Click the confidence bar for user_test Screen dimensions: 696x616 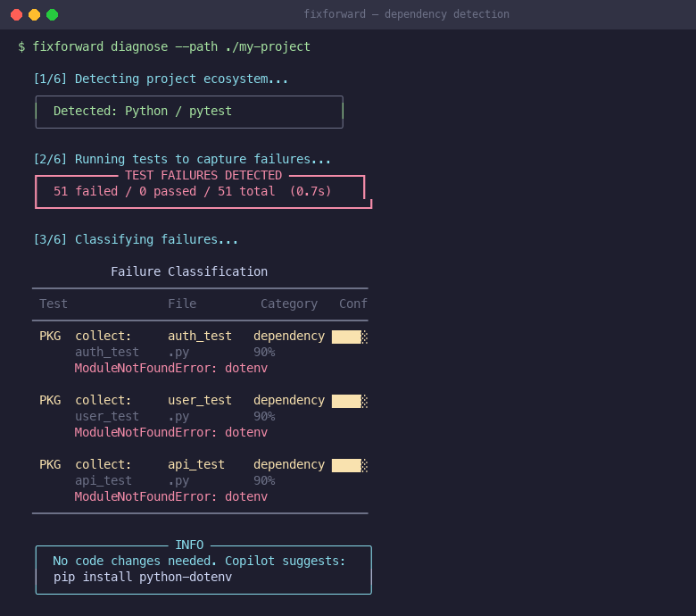click(x=349, y=401)
